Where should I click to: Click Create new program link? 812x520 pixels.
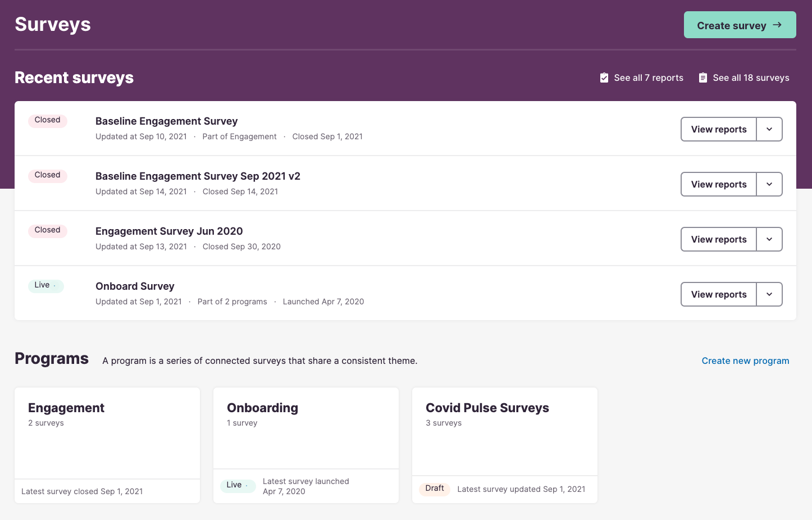point(745,361)
